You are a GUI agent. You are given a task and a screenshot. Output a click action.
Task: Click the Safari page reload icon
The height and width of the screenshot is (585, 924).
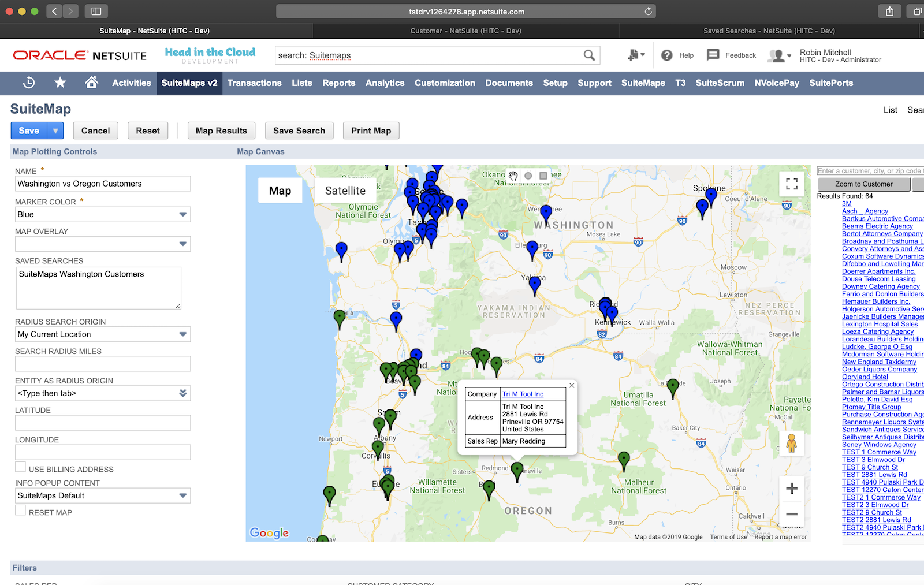point(648,12)
